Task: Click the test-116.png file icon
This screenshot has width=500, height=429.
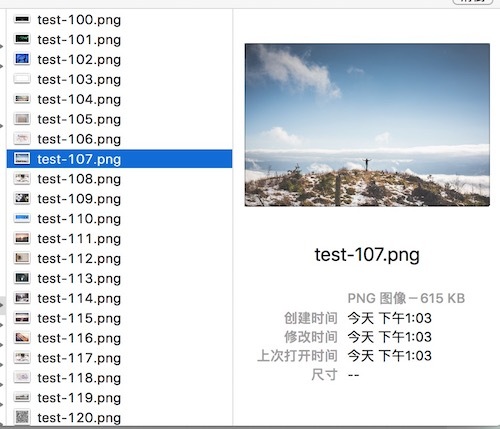Action: point(22,338)
